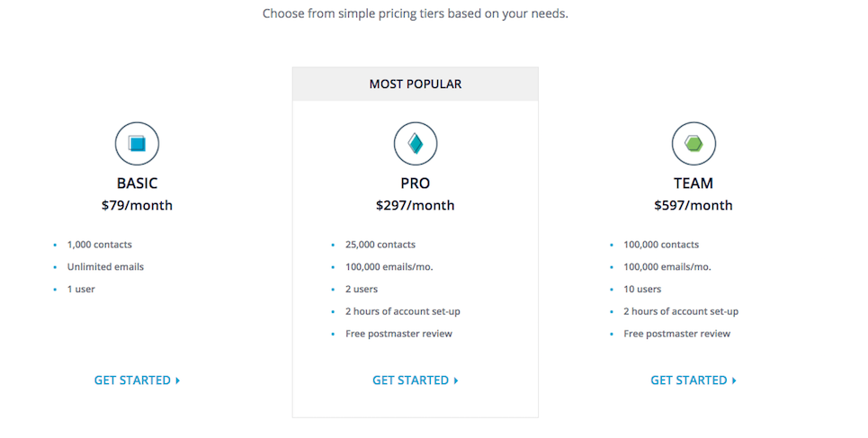868x438 pixels.
Task: Click the TEAM plan title
Action: (x=694, y=183)
